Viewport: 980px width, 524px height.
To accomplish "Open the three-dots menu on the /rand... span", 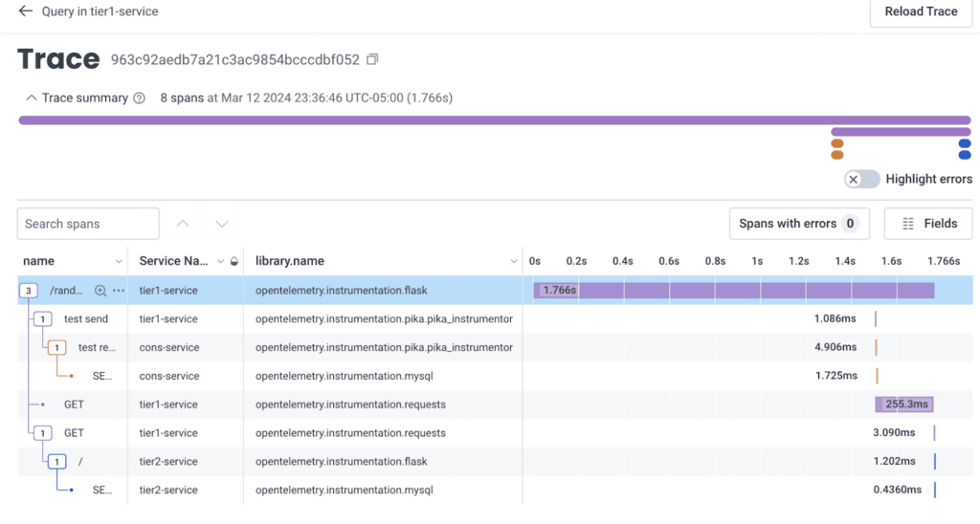I will [x=119, y=291].
